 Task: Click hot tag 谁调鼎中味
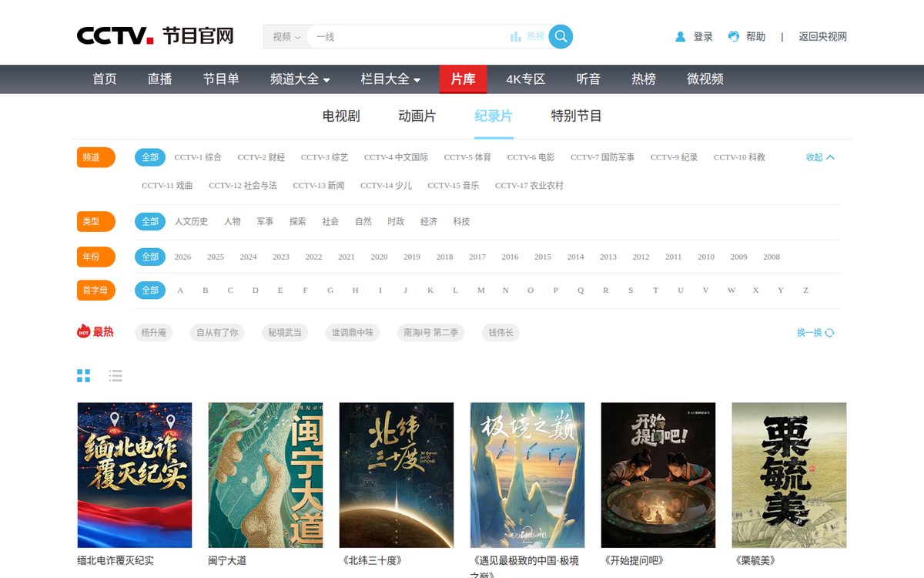pyautogui.click(x=353, y=333)
